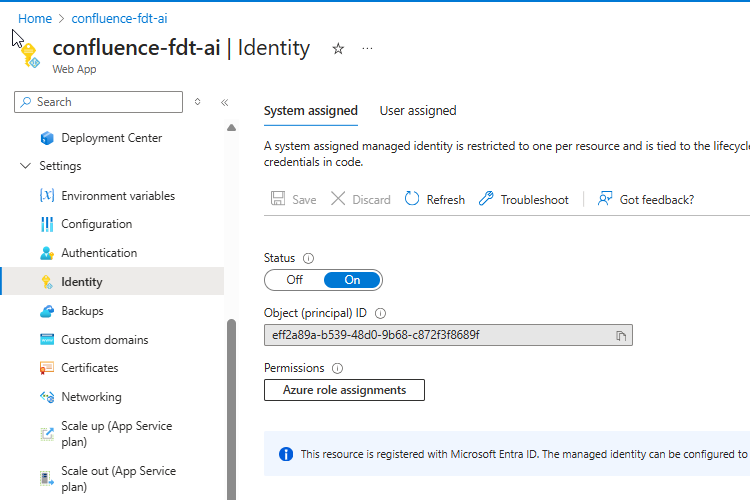Click the Deployment Center cube icon
Screen dimensions: 750x500
(47, 138)
